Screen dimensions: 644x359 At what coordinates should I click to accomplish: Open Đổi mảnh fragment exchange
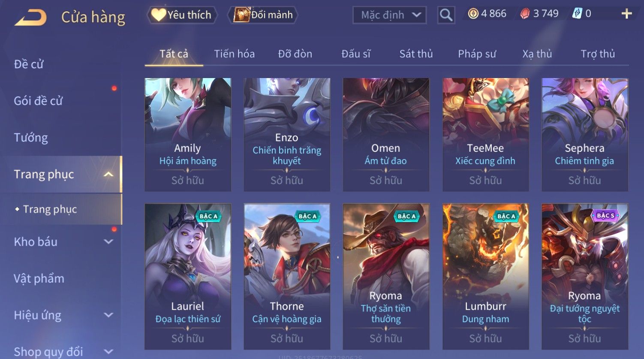[263, 15]
